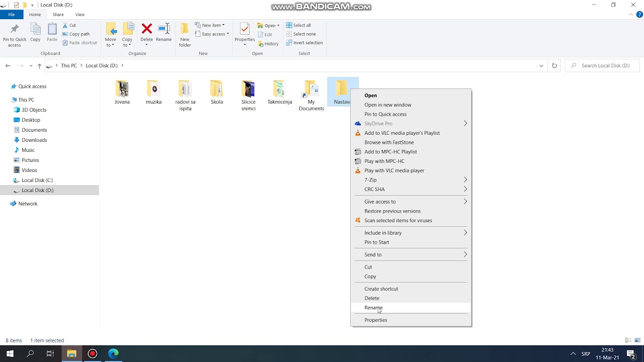The image size is (644, 362).
Task: Expand the CRC SHA submenu
Action: 411,189
